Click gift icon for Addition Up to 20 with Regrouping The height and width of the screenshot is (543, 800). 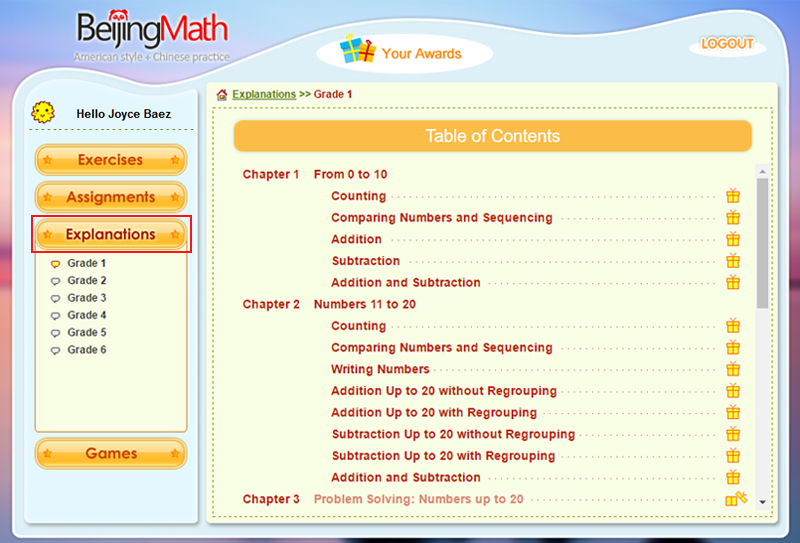(x=733, y=412)
